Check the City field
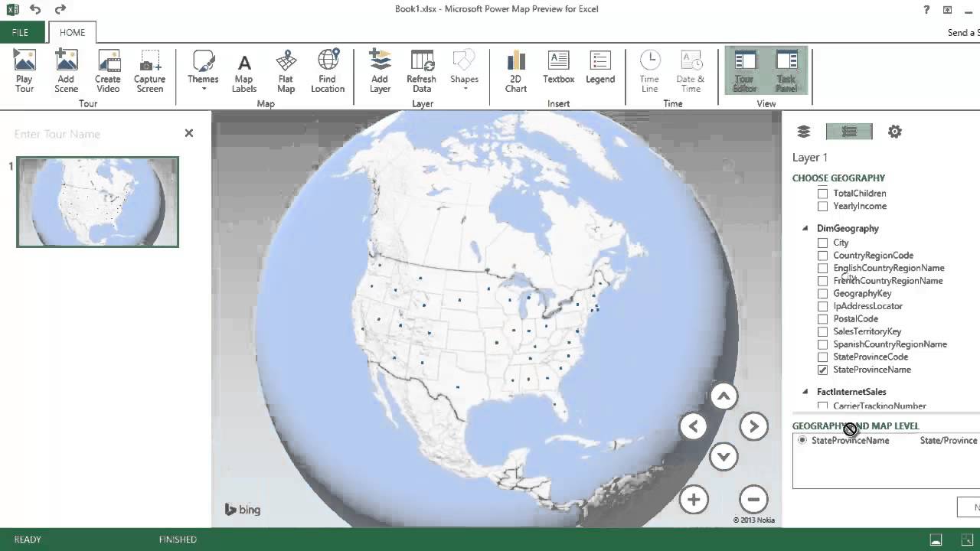980x551 pixels. click(x=822, y=243)
